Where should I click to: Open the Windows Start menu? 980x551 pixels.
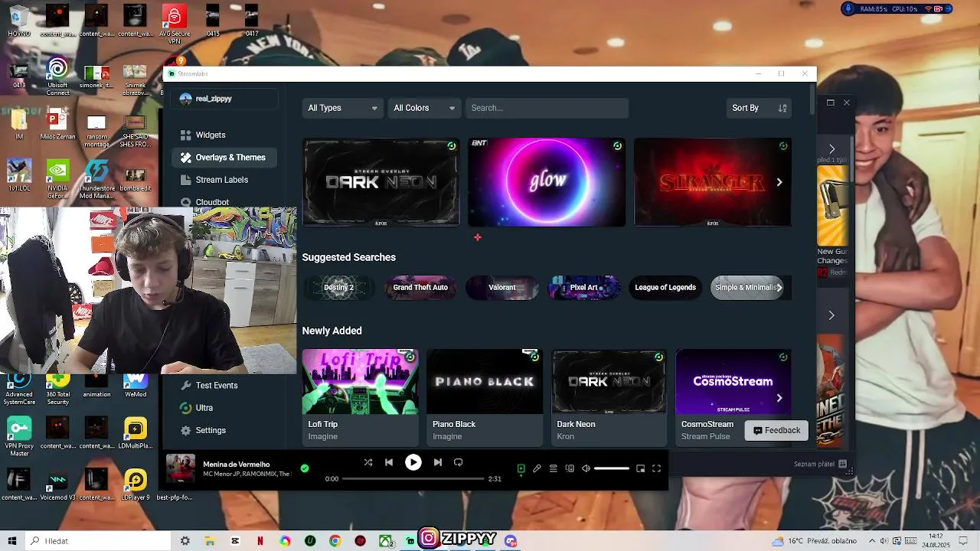coord(11,541)
